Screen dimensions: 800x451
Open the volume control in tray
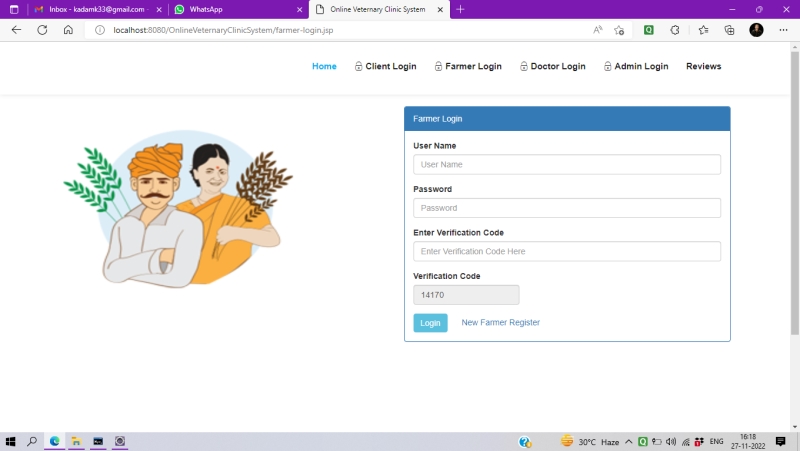point(671,442)
